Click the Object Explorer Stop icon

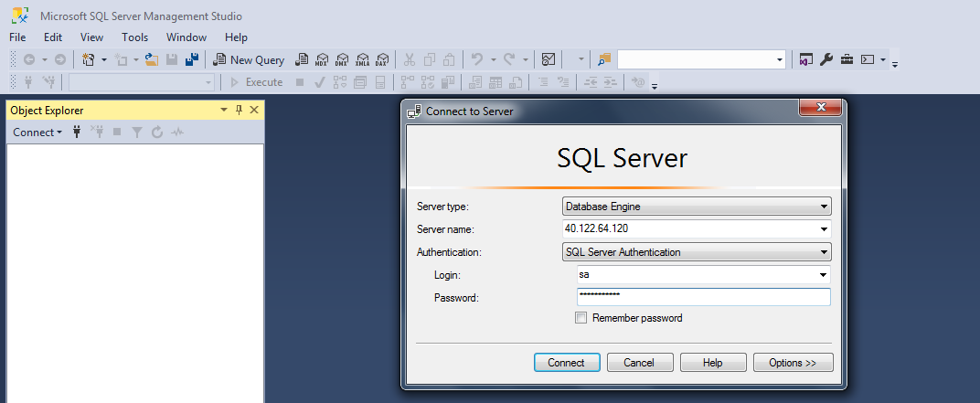tap(117, 132)
